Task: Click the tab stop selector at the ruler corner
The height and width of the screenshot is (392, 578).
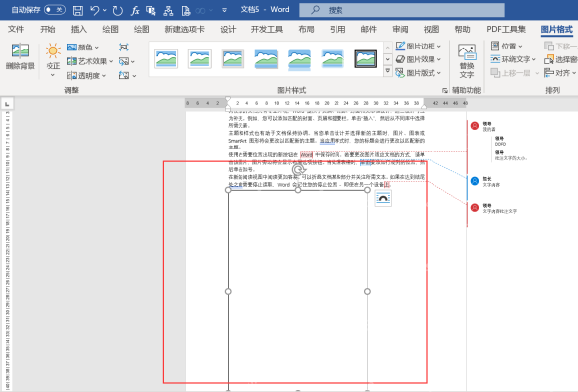Action: tap(7, 104)
